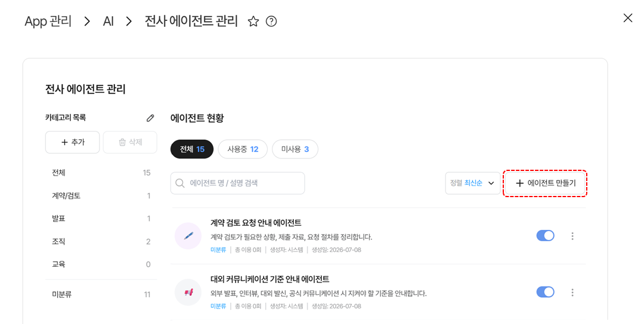Open the help question mark icon
This screenshot has width=644, height=324.
(271, 21)
